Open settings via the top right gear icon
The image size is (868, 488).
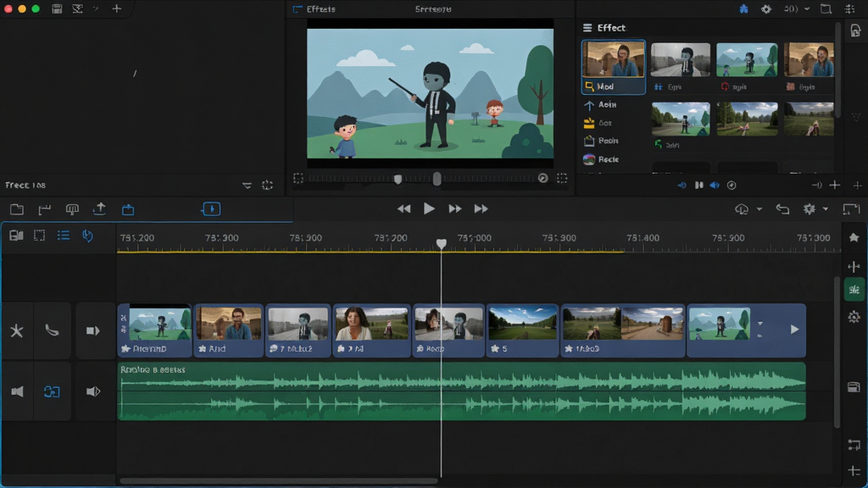(x=766, y=8)
